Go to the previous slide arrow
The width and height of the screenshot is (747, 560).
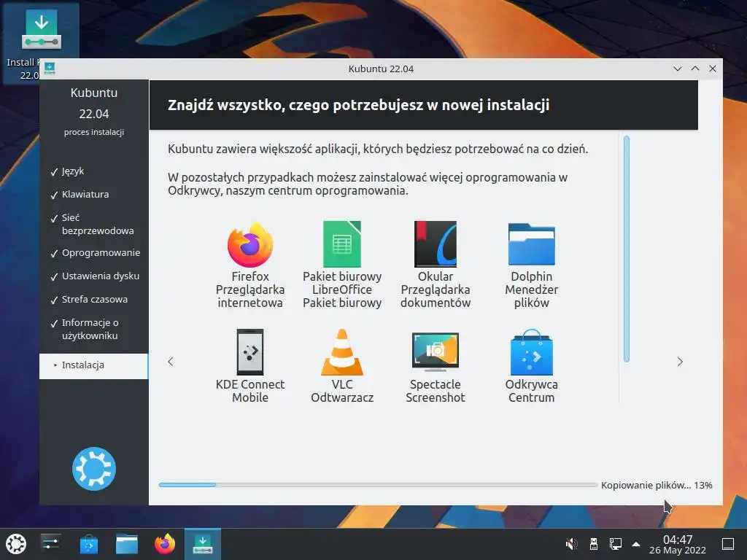point(171,362)
